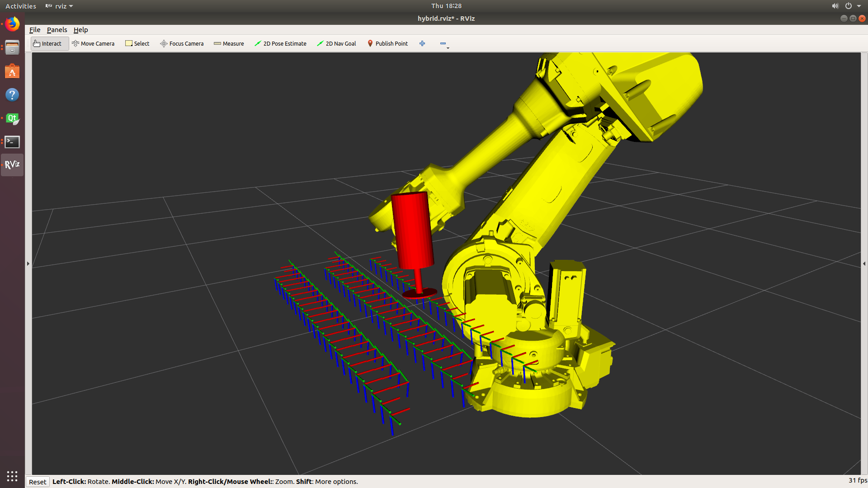Screen dimensions: 868x488
Task: Enable the Focus Camera tool
Action: point(182,43)
